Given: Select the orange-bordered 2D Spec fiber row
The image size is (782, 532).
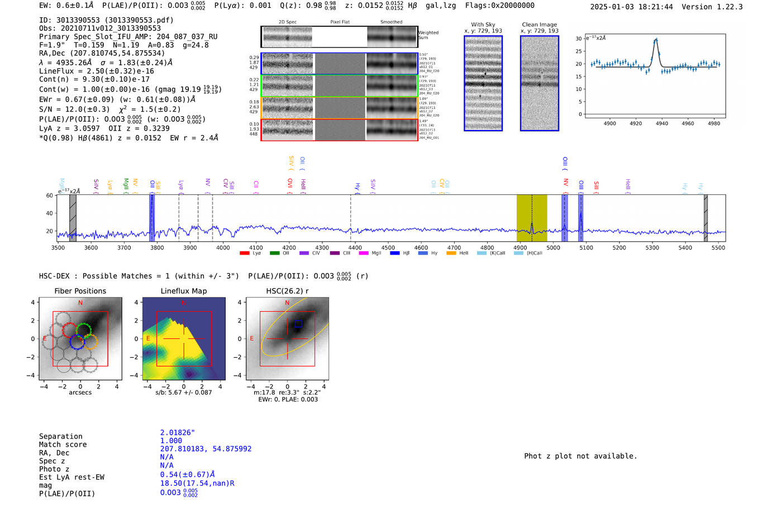Looking at the screenshot, I should (x=339, y=108).
